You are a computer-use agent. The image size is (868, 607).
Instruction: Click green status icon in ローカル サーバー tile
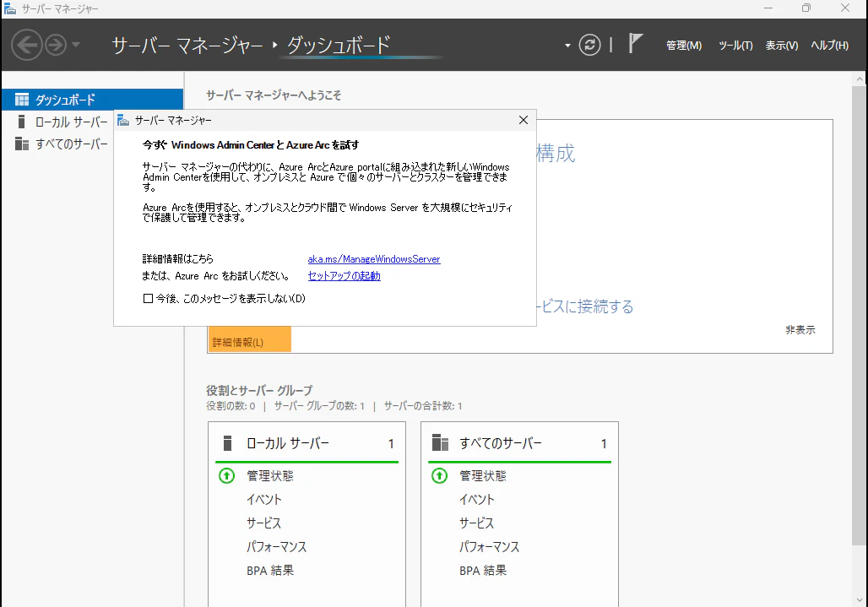click(227, 476)
